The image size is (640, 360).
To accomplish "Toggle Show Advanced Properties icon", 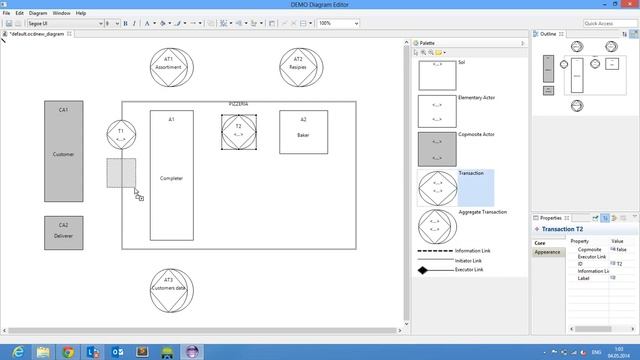I will pyautogui.click(x=614, y=218).
